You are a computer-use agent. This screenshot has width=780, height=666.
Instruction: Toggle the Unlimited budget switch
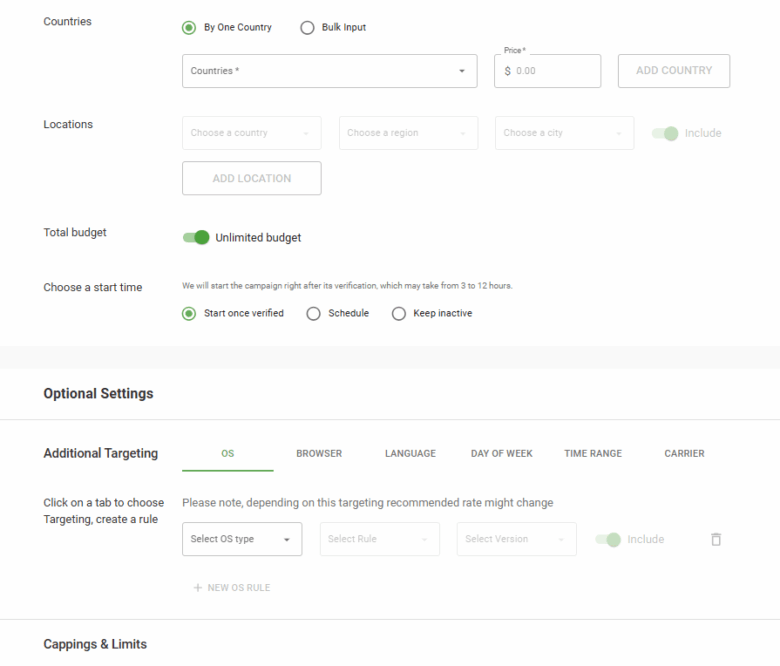196,238
